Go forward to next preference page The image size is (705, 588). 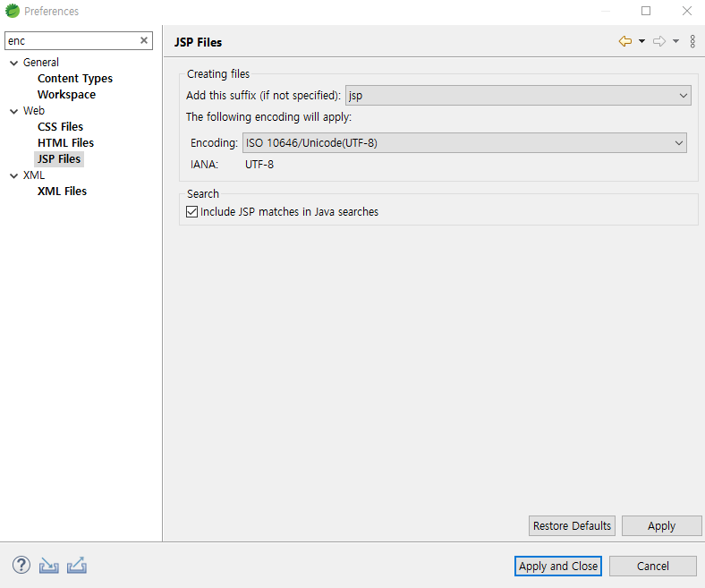(659, 41)
